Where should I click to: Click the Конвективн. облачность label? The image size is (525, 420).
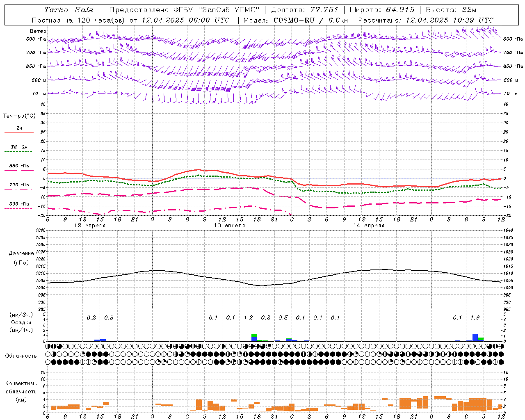pyautogui.click(x=21, y=391)
